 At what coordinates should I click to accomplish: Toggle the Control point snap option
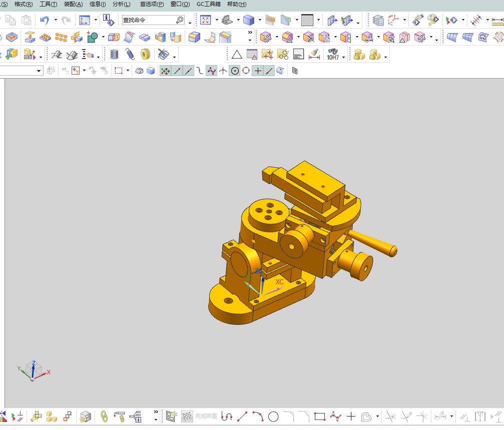coord(212,71)
